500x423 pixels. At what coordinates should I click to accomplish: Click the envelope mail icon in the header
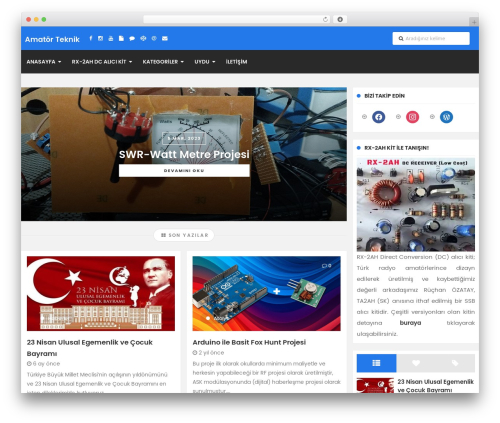[165, 38]
